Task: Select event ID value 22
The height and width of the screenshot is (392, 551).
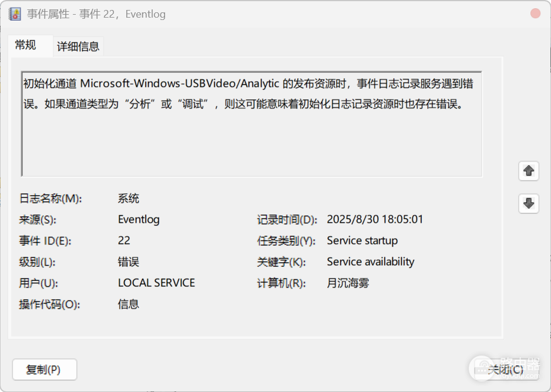Action: tap(124, 240)
